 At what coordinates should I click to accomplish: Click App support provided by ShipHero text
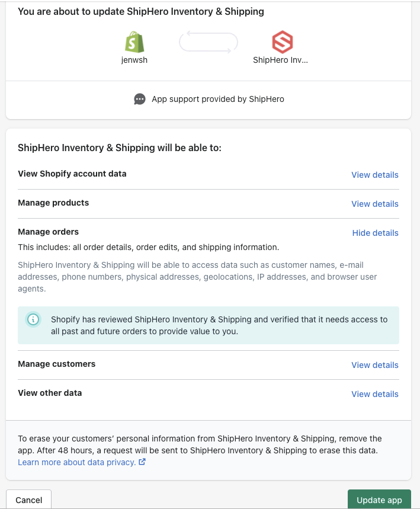tap(217, 100)
